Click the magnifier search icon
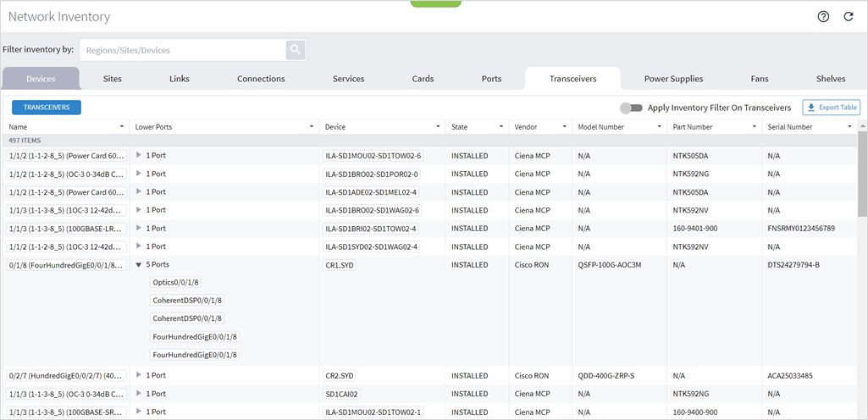This screenshot has width=868, height=420. pyautogui.click(x=296, y=50)
